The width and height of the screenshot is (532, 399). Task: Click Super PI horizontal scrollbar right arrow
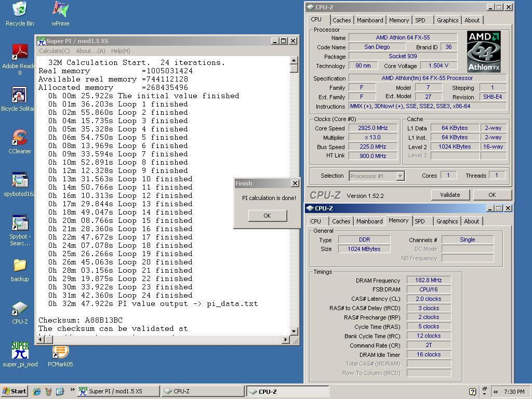click(x=286, y=340)
